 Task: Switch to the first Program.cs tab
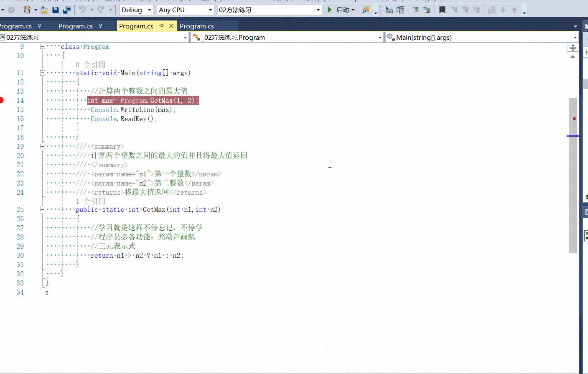(15, 26)
